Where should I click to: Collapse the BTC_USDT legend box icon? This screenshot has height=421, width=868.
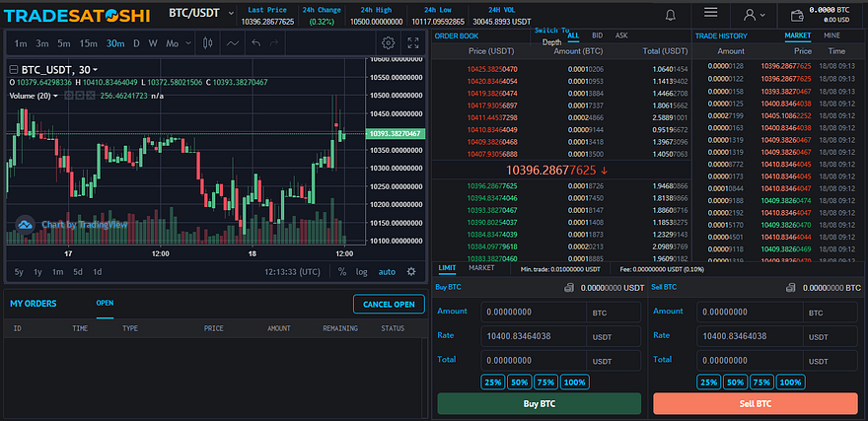14,70
